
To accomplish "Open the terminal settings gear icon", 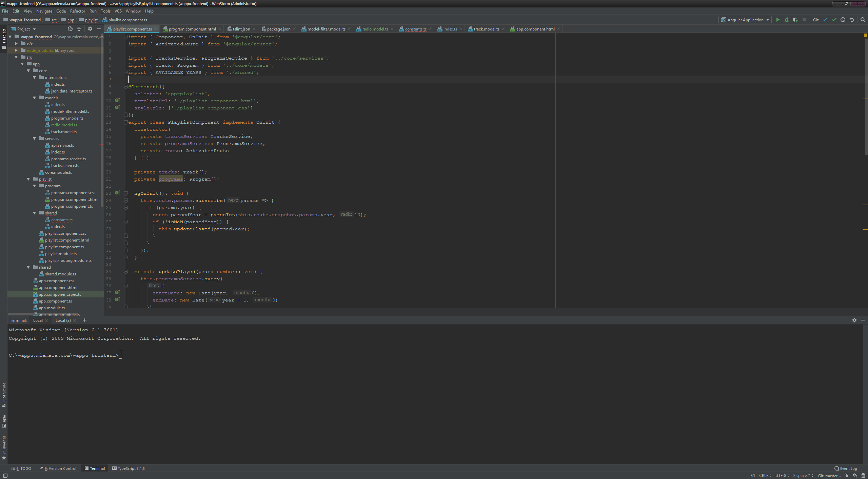I will click(x=854, y=320).
